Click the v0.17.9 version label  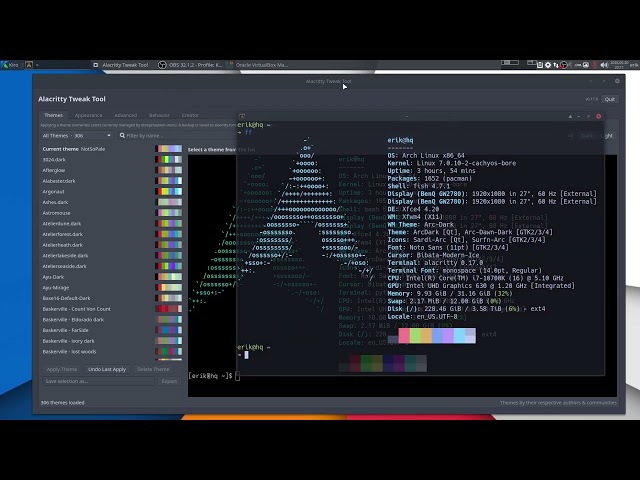coord(591,99)
